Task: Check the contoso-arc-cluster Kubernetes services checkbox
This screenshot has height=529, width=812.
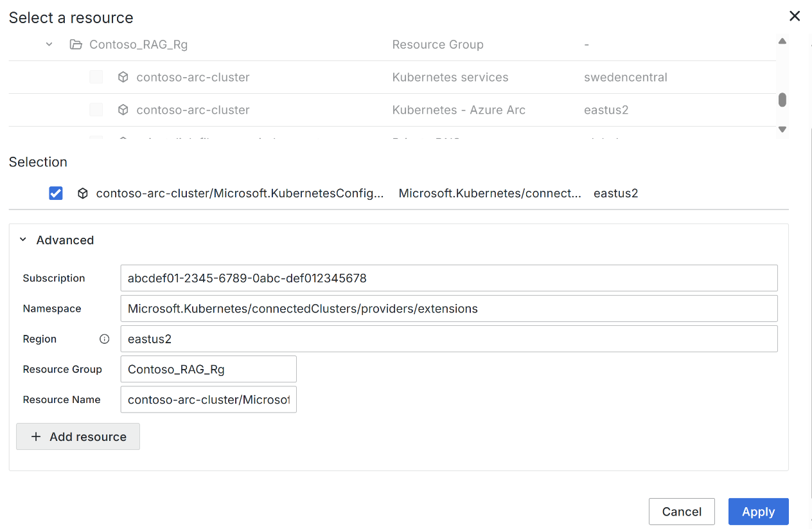Action: click(96, 77)
